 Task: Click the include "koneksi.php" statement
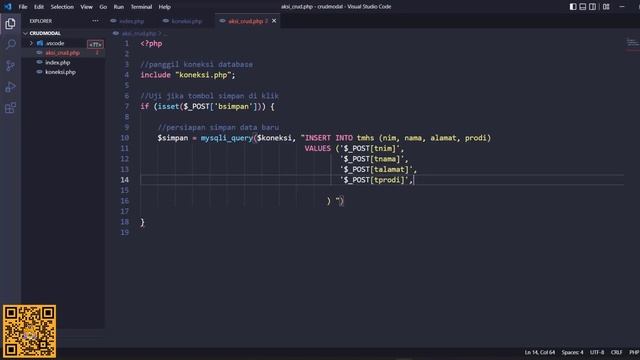[188, 75]
